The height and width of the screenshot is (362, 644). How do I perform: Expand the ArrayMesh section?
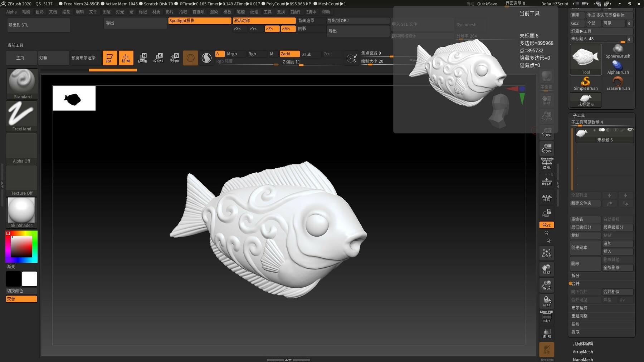point(582,352)
